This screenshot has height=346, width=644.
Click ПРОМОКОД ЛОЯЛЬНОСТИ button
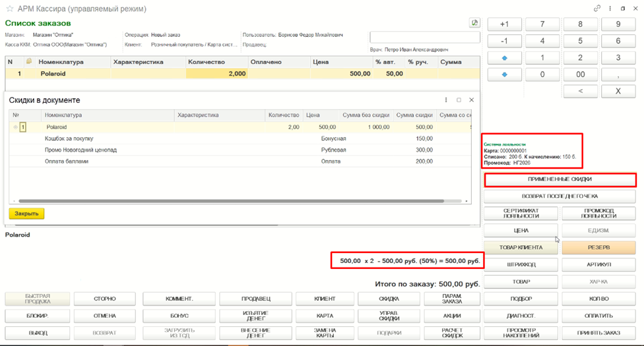click(598, 214)
